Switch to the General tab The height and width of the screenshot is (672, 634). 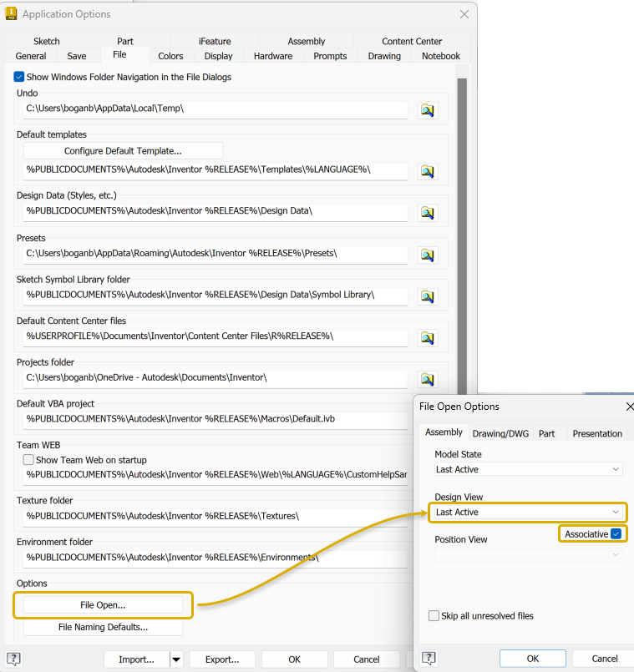31,56
